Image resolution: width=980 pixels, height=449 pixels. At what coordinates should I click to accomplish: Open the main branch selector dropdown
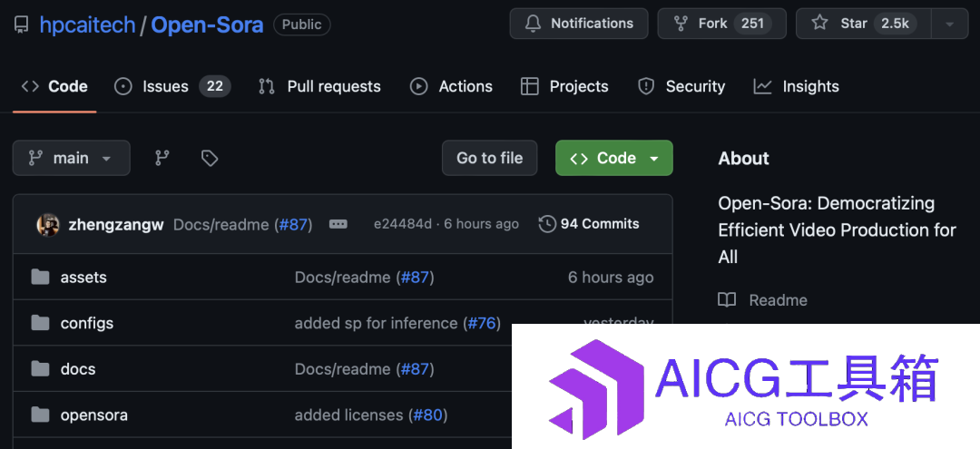[72, 158]
